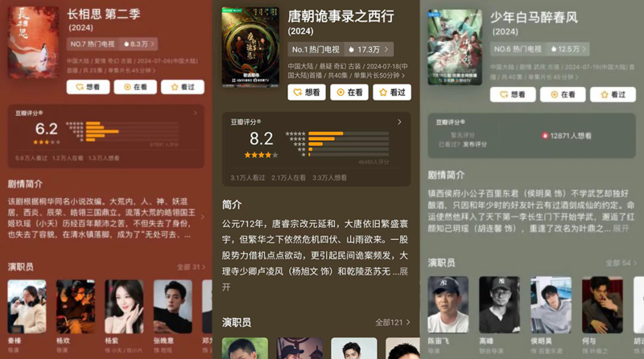
Task: View all 121 cast members
Action: pos(392,323)
